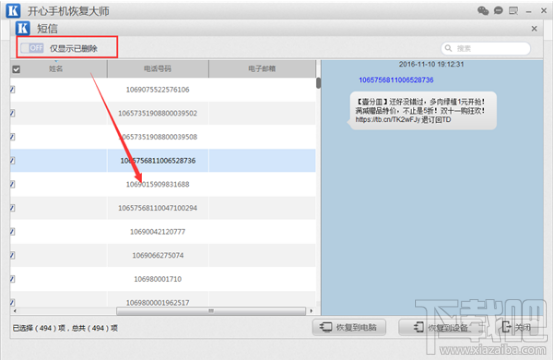The image size is (555, 360).
Task: Select phone number 10690042120777
Action: tap(158, 232)
